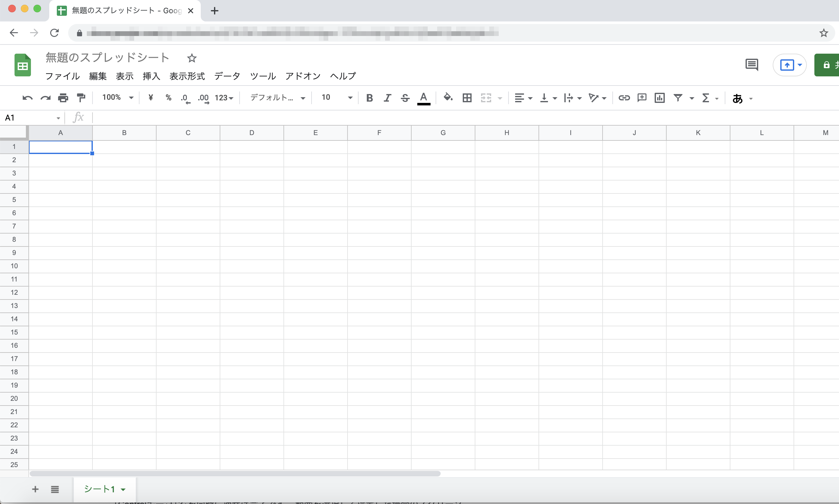This screenshot has height=504, width=839.
Task: Format selection as percent
Action: tap(169, 98)
